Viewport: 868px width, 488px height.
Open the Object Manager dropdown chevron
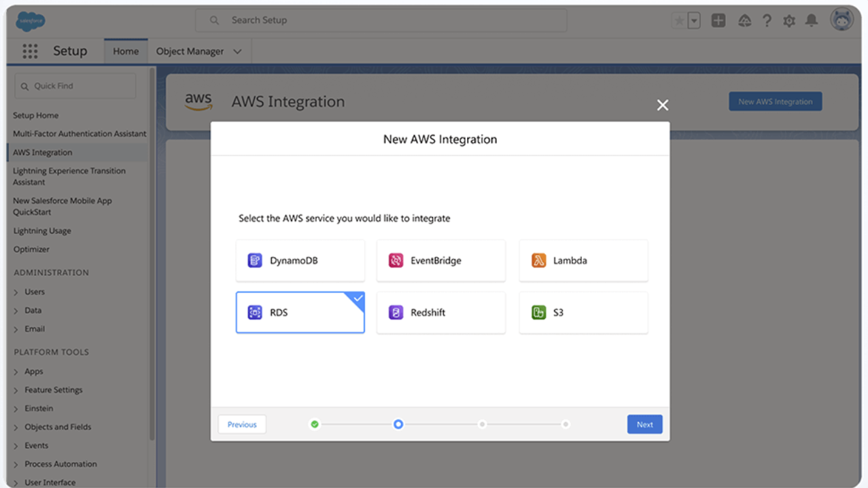pos(237,50)
